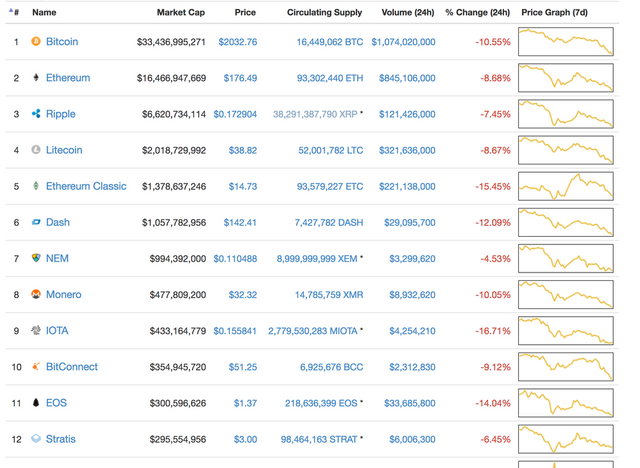The height and width of the screenshot is (468, 640).
Task: Click Dash price $142.41
Action: 240,222
